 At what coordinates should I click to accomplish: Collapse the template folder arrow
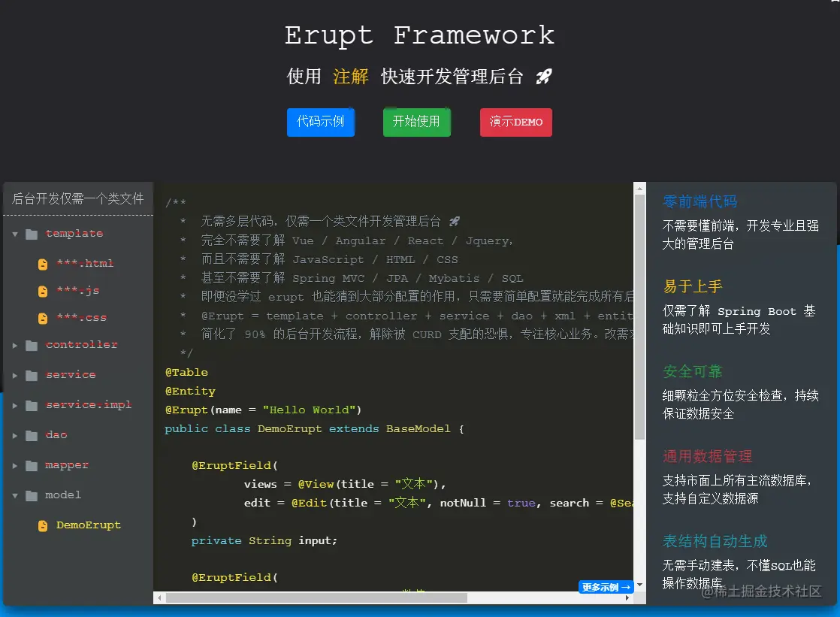click(x=15, y=234)
